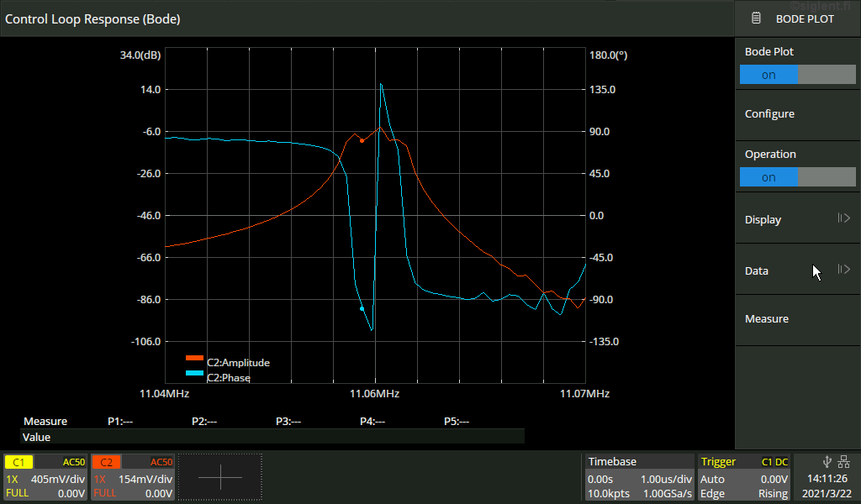861x504 pixels.
Task: Click the BODE PLOT menu header icon
Action: pos(756,18)
